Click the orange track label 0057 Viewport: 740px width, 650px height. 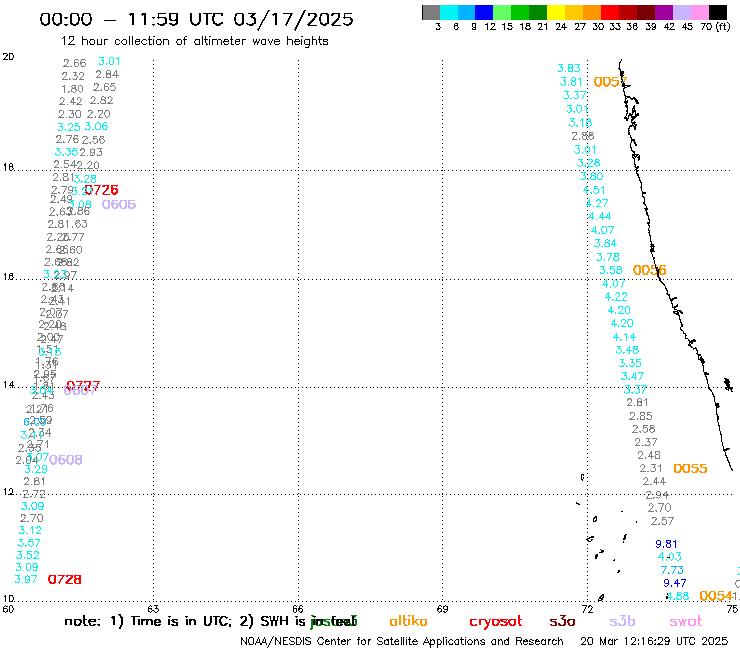tap(610, 82)
